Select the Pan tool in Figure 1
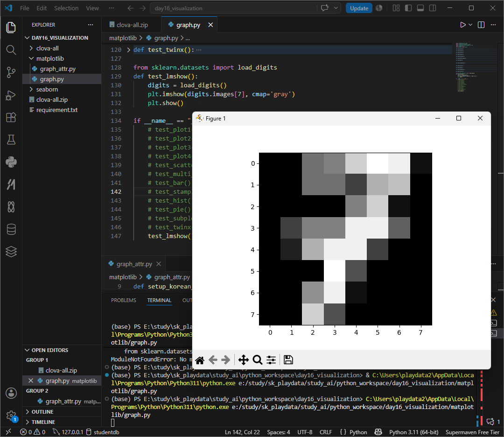This screenshot has height=437, width=504. point(244,360)
